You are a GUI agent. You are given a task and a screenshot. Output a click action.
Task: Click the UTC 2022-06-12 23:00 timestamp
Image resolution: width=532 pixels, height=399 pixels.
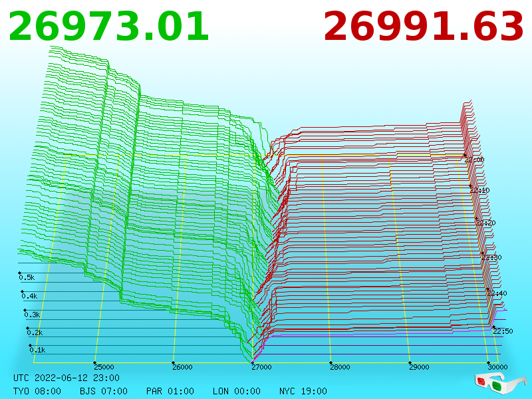click(66, 378)
